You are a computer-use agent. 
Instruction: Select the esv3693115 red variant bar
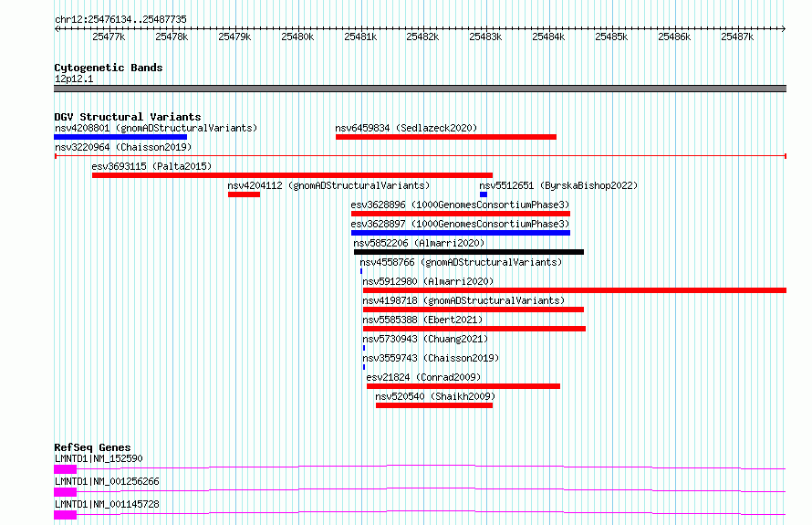coord(292,175)
